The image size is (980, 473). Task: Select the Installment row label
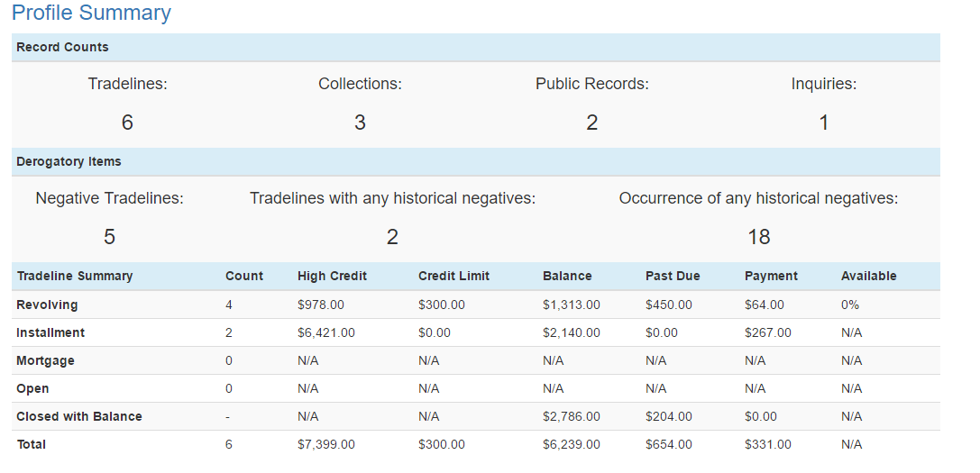click(50, 333)
